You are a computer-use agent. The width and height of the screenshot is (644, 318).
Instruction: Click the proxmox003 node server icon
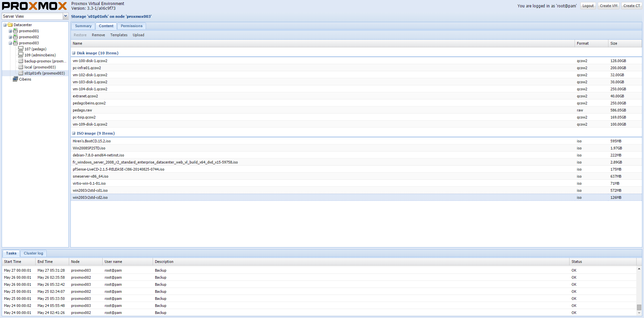[15, 43]
